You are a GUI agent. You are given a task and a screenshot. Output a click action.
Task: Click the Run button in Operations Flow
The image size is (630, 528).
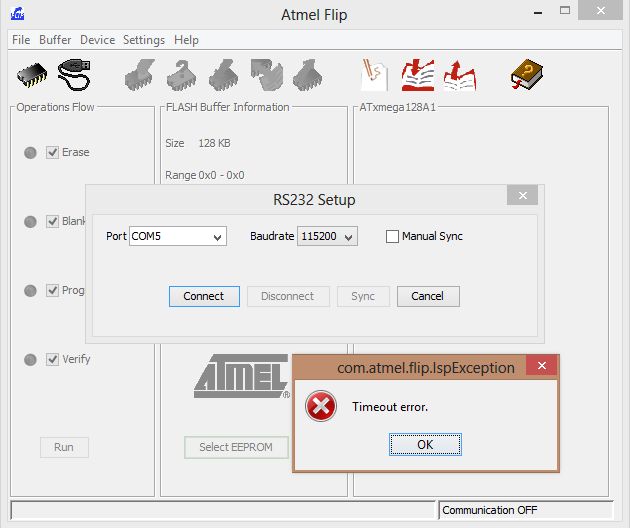(x=64, y=447)
